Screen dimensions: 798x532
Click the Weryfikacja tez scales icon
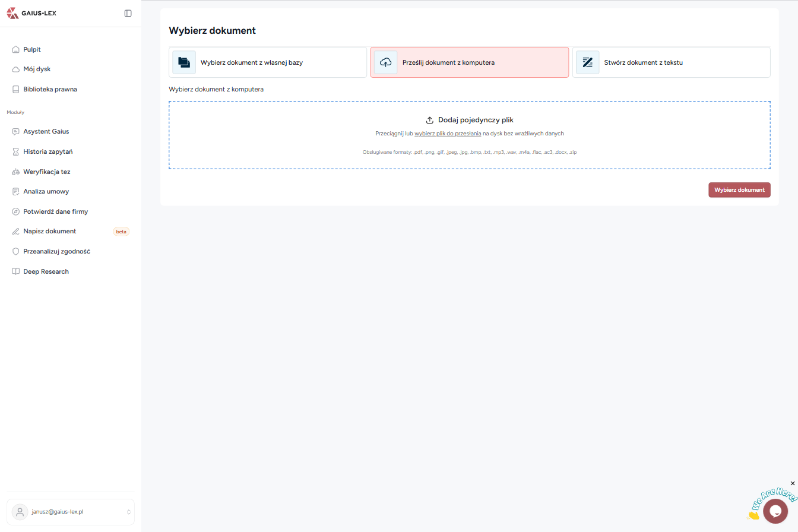16,172
